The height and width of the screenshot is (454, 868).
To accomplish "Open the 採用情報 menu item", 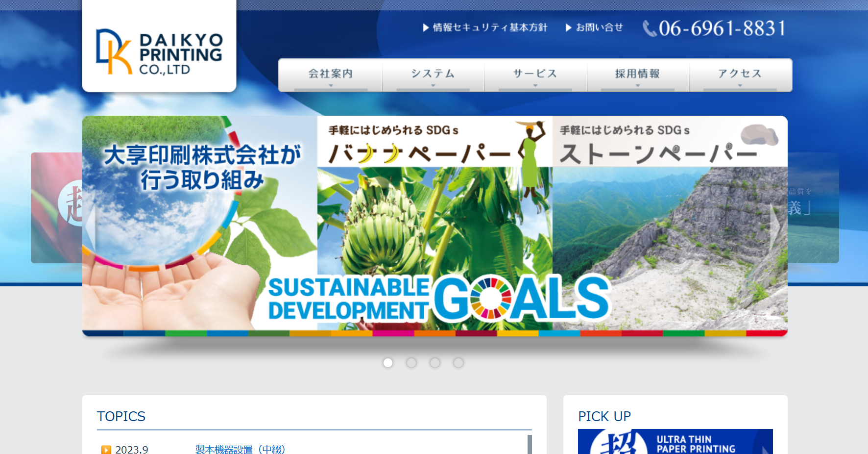I will point(638,75).
